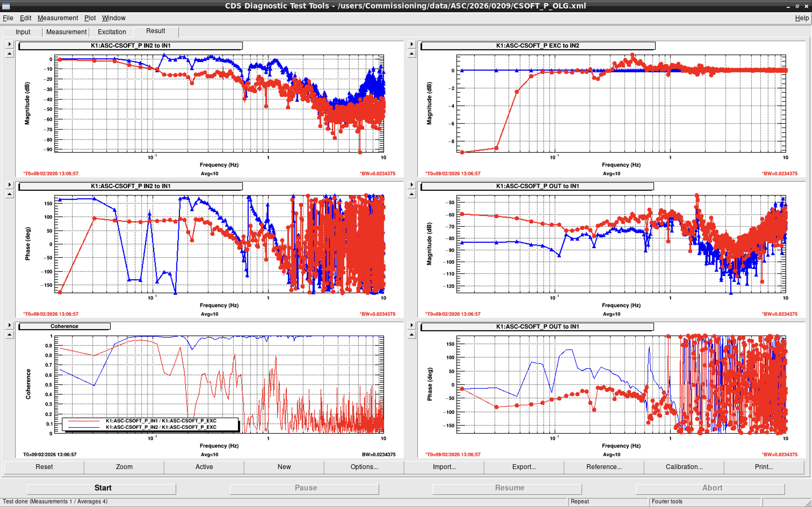Click the Calibration... button
The image size is (812, 507).
684,467
